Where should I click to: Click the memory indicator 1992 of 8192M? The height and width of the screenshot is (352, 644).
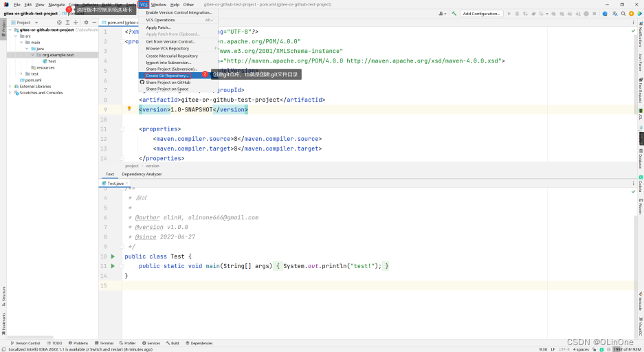[x=626, y=349]
